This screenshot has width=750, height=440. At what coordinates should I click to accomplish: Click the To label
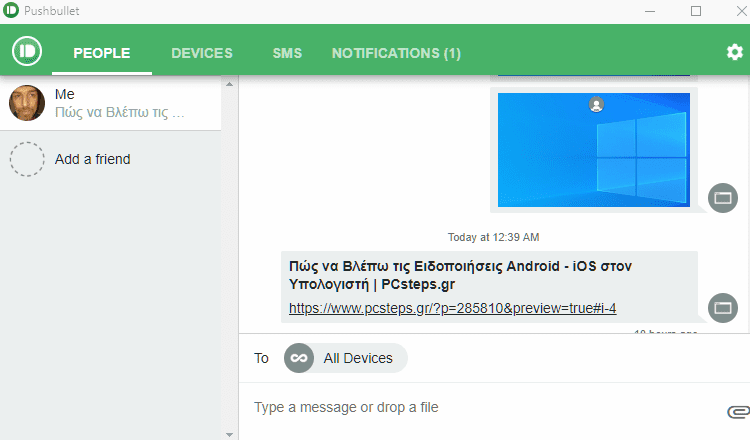(261, 358)
